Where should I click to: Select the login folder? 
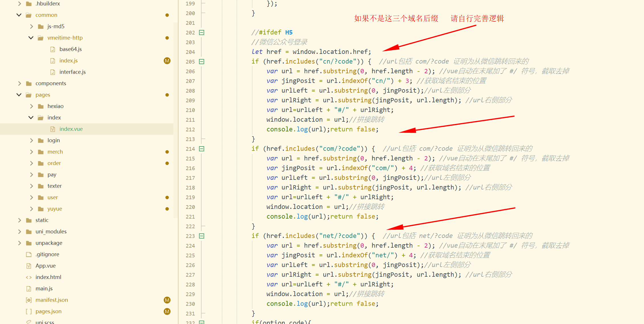[x=54, y=140]
